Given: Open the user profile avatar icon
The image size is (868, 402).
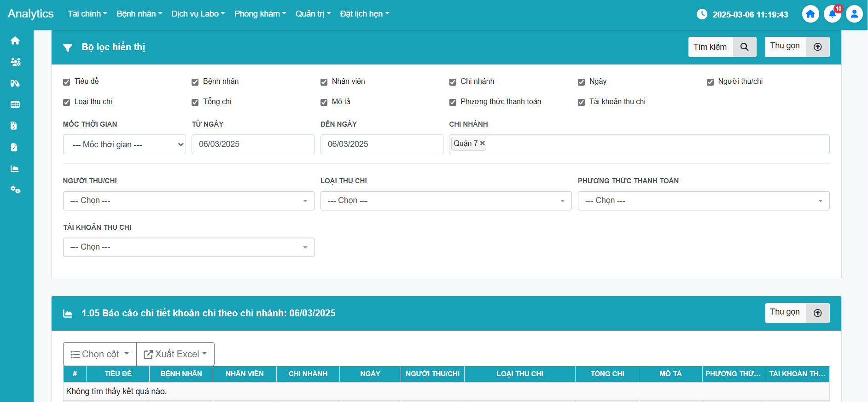Looking at the screenshot, I should click(854, 14).
